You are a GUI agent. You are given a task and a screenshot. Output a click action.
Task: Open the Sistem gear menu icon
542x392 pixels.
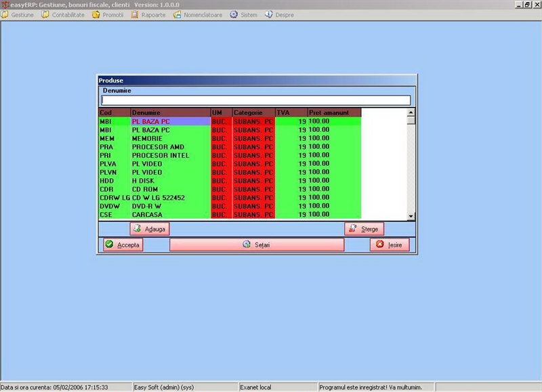pos(234,14)
